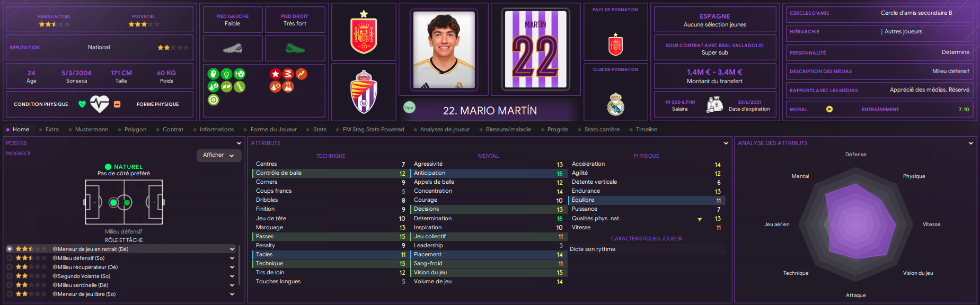Select Milieu sentinelle (Dé) role radio
Image resolution: width=980 pixels, height=305 pixels.
10,285
